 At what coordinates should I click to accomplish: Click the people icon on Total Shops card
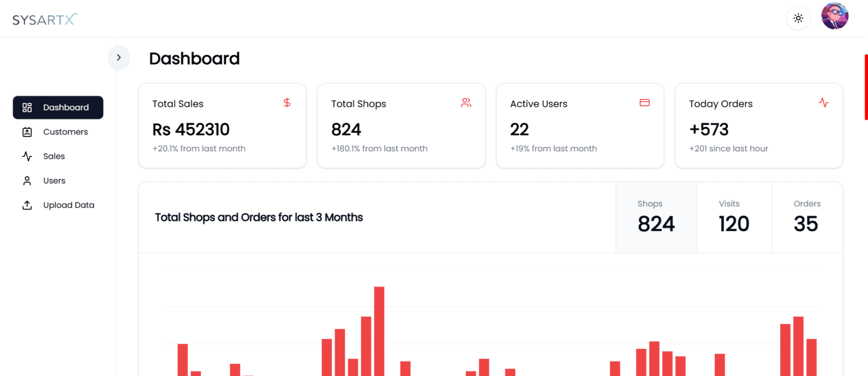(x=466, y=103)
